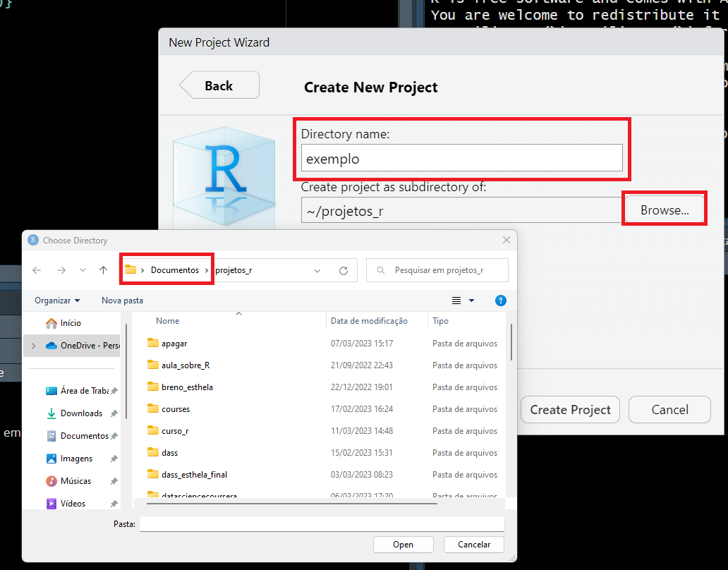Click Nova pasta in the toolbar
Screen dimensions: 728x570
pyautogui.click(x=122, y=301)
